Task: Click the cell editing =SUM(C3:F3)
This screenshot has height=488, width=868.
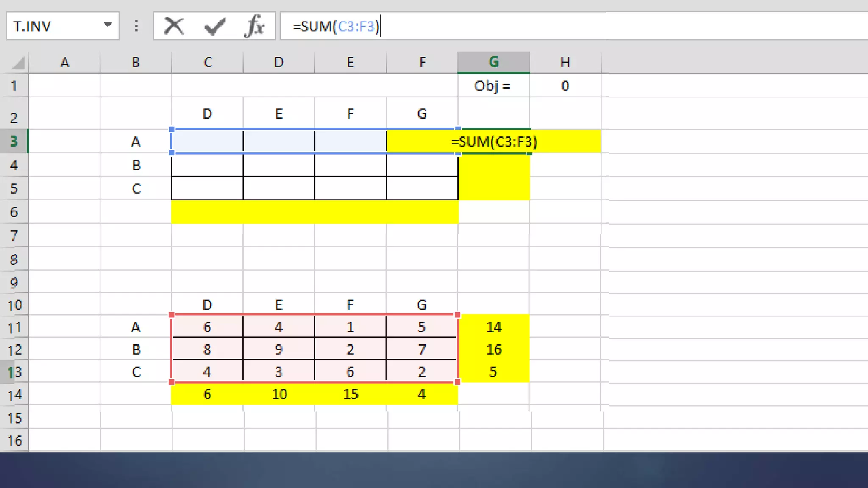Action: (493, 141)
